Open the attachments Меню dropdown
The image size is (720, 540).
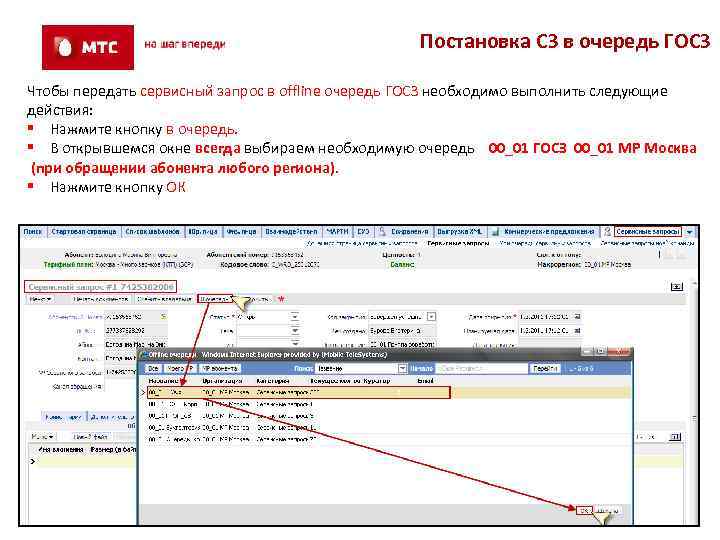(42, 436)
